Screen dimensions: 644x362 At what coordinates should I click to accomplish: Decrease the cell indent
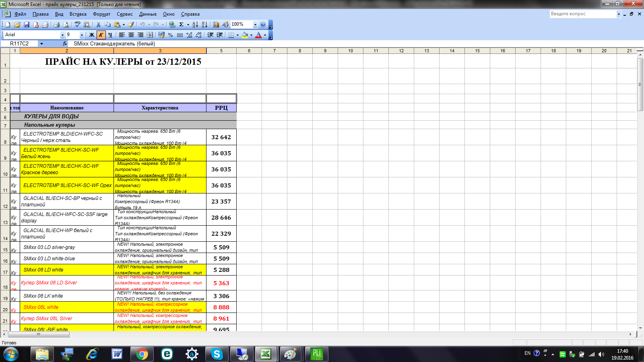coord(210,35)
